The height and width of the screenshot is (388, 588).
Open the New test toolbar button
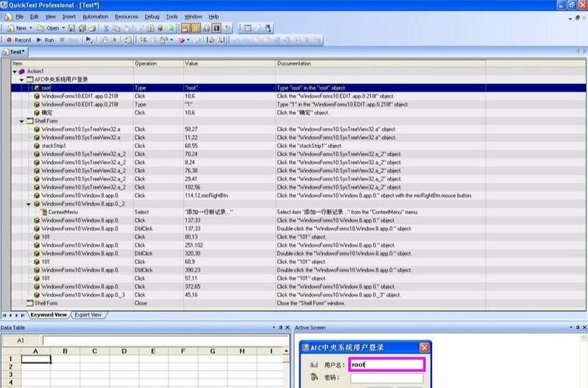(x=16, y=28)
